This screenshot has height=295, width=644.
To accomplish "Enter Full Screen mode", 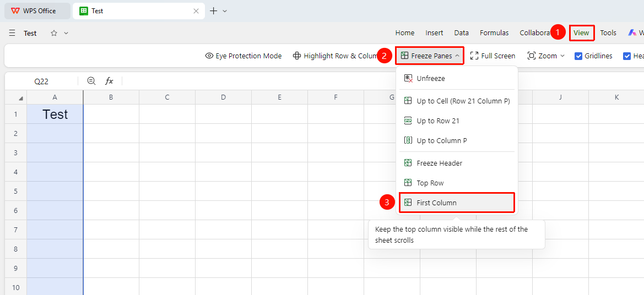I will [493, 56].
